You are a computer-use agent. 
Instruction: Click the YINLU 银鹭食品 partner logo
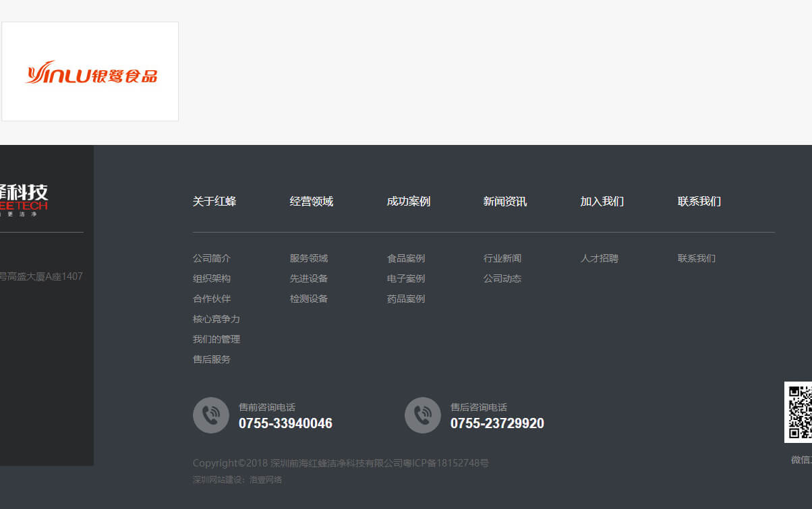(x=90, y=71)
